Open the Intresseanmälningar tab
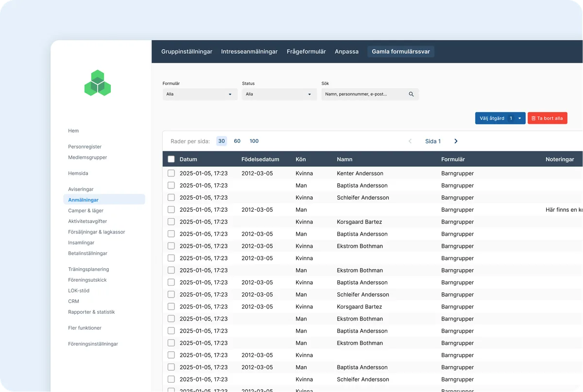Viewport: 583px width, 392px height. click(249, 51)
